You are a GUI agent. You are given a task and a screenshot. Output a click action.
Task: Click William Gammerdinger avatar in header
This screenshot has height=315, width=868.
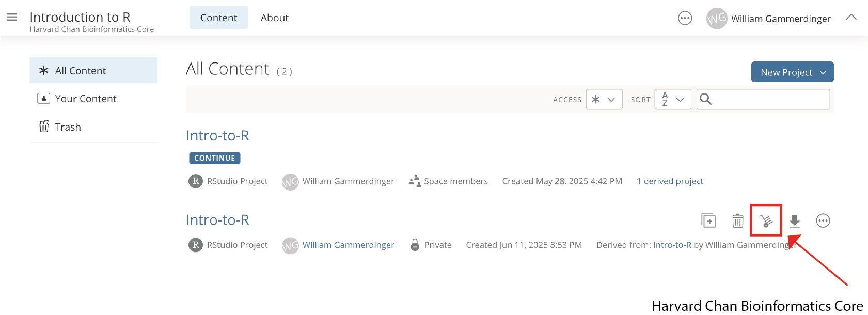717,19
